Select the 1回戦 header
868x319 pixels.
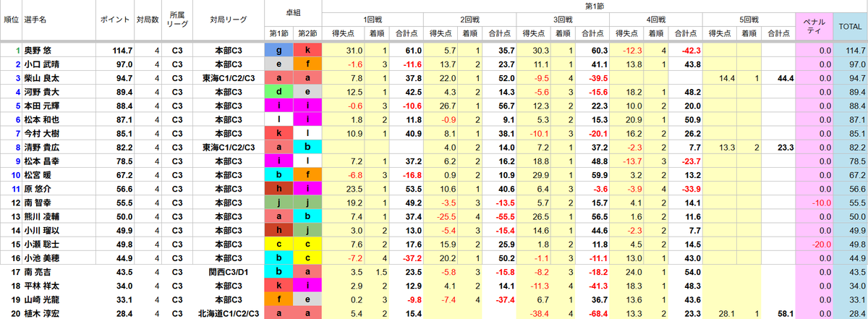(x=373, y=20)
